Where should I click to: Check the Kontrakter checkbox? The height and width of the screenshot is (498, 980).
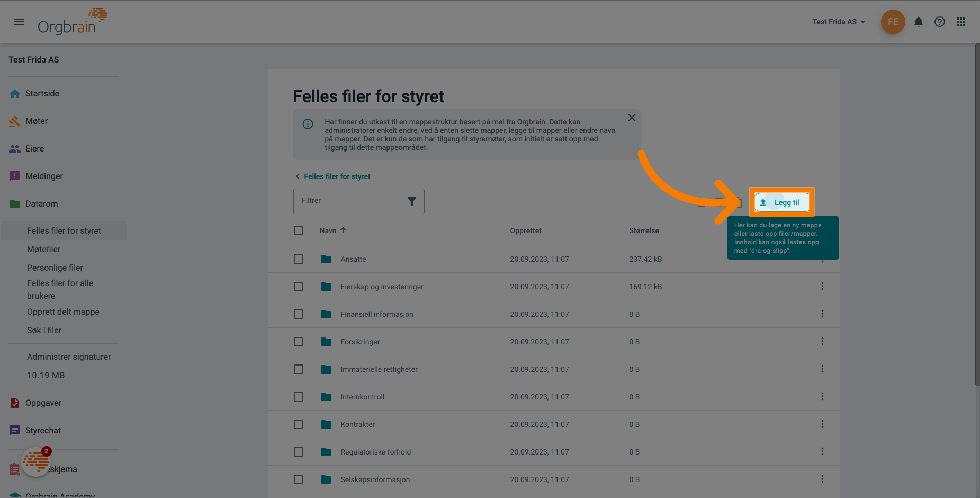pyautogui.click(x=299, y=424)
